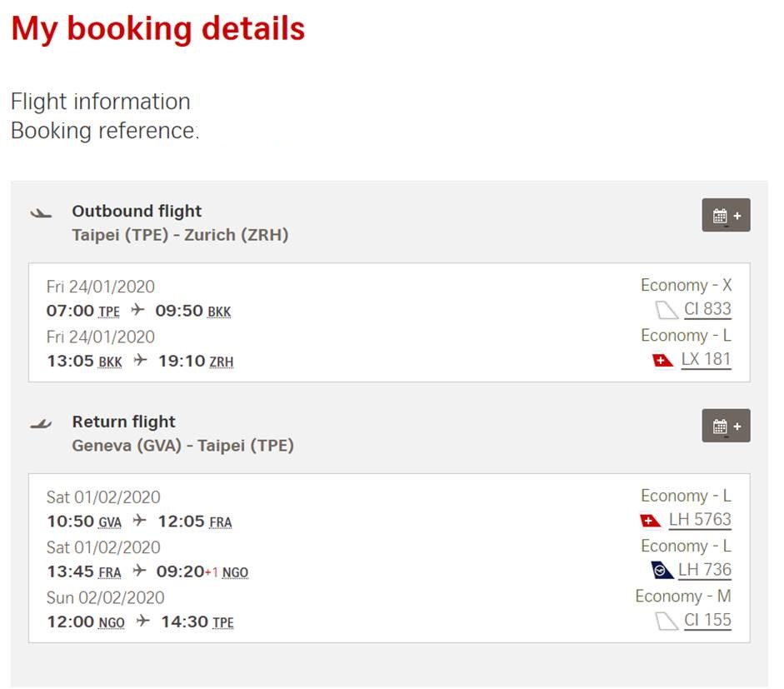
Task: Open flight LX 181 details link
Action: pos(706,360)
